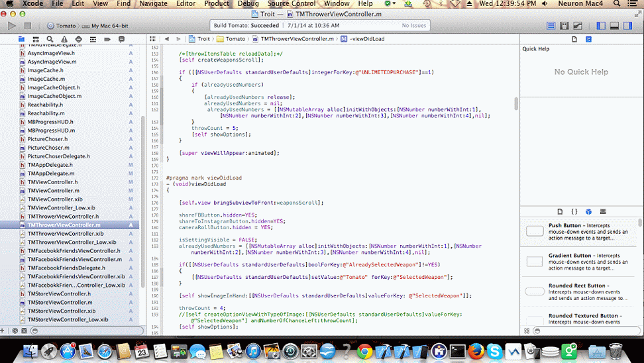Stop the running task with the square stop button

28,25
